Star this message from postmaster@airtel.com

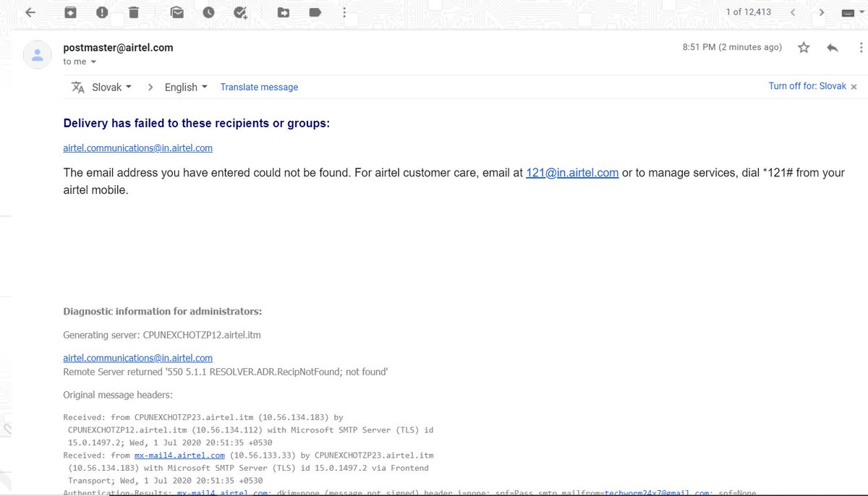[x=804, y=48]
